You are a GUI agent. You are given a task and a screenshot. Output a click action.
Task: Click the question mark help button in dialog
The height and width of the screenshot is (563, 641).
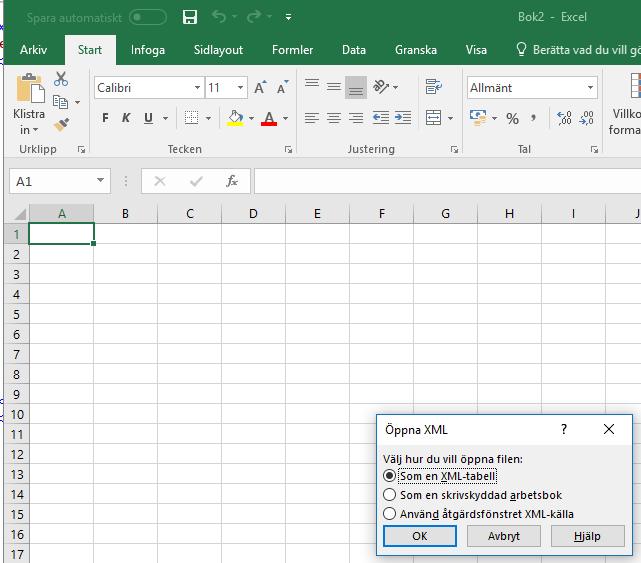click(x=564, y=429)
